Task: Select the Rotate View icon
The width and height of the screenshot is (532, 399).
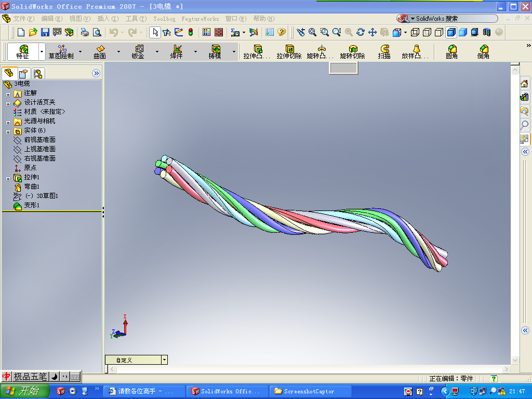Action: 361,32
